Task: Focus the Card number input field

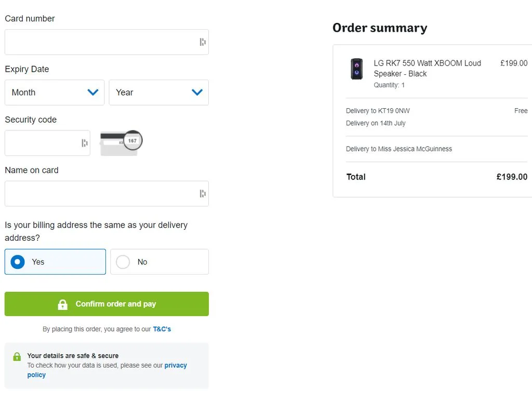Action: click(99, 42)
